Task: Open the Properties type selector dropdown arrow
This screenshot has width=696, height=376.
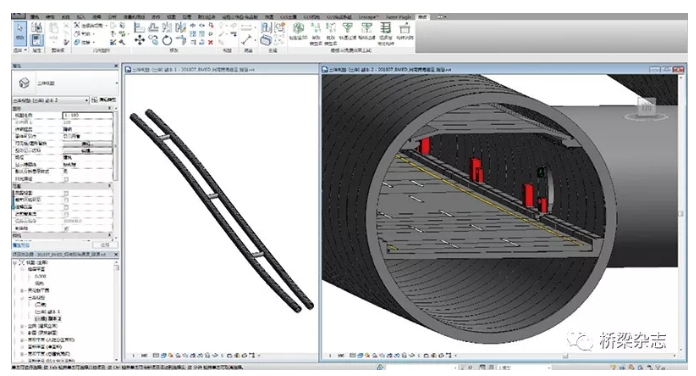Action: [x=116, y=83]
